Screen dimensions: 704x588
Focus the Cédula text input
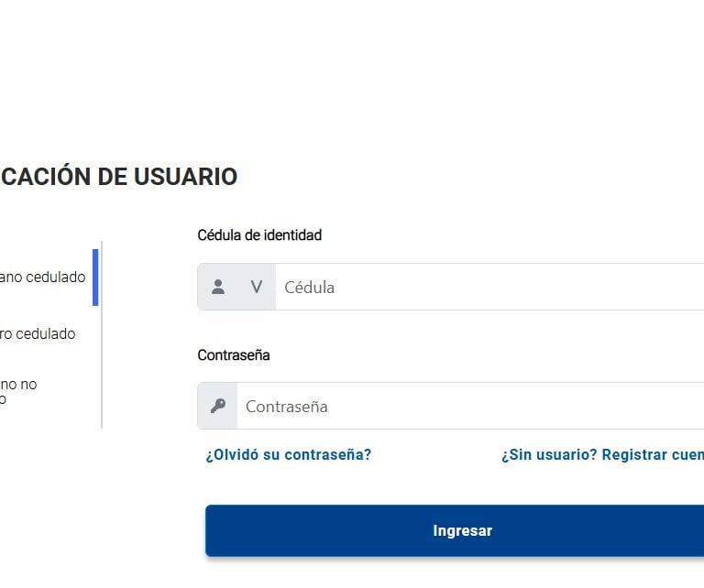click(489, 287)
